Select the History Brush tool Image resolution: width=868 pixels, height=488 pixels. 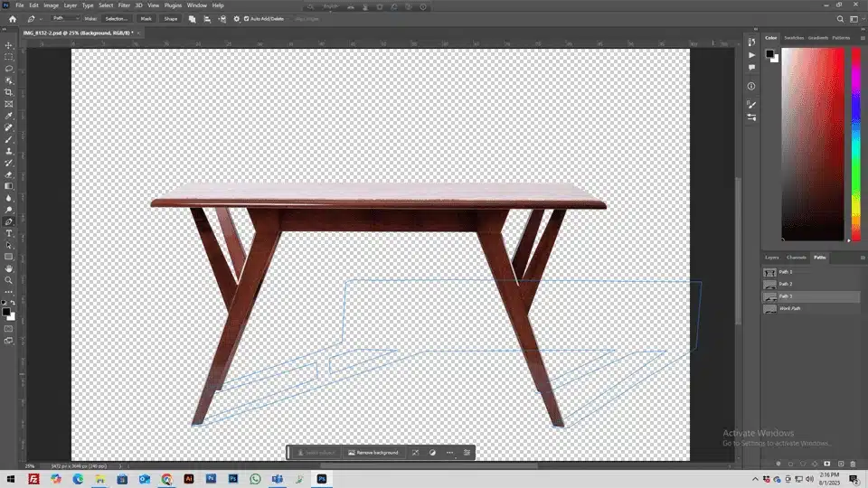[x=9, y=163]
